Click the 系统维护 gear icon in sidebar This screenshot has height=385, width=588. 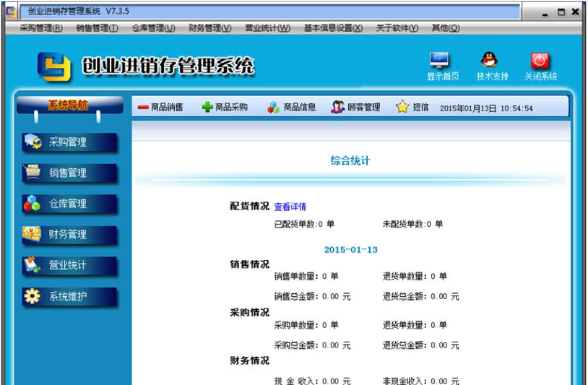(x=33, y=295)
